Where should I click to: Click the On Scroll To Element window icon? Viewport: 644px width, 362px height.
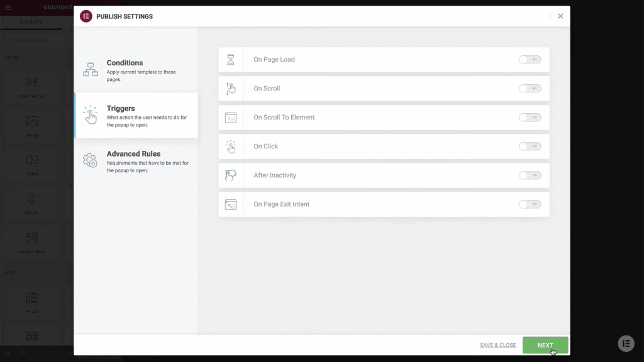[x=231, y=118]
